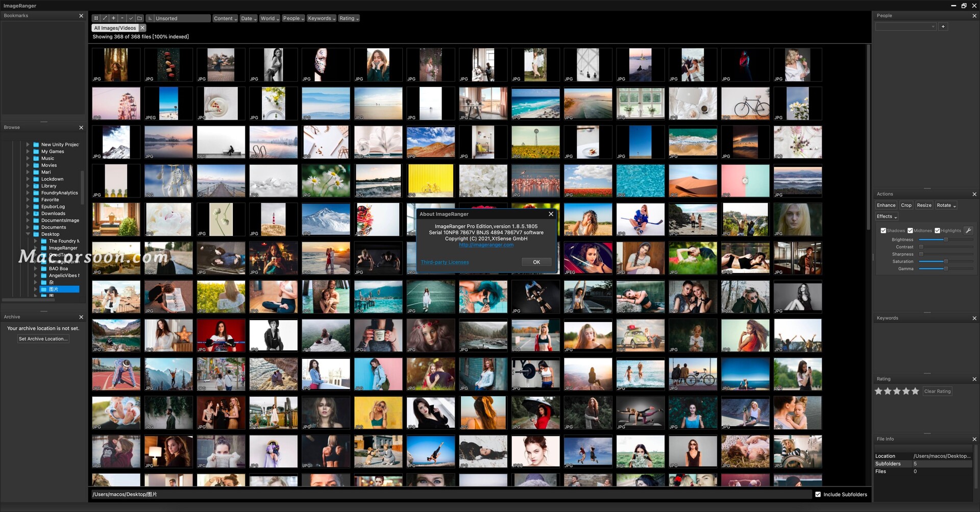Uncheck the Shadows checkbox
The height and width of the screenshot is (512, 980).
coord(883,231)
